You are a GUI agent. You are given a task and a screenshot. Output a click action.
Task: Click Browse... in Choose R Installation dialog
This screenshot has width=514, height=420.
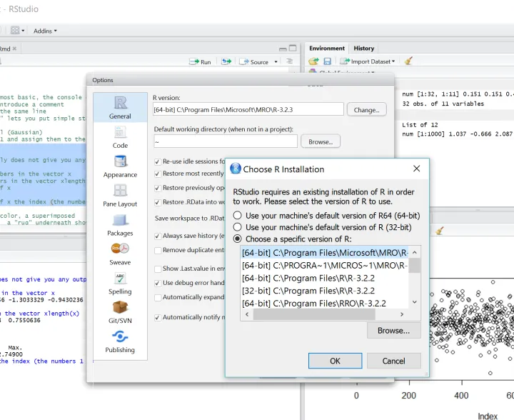[393, 331]
